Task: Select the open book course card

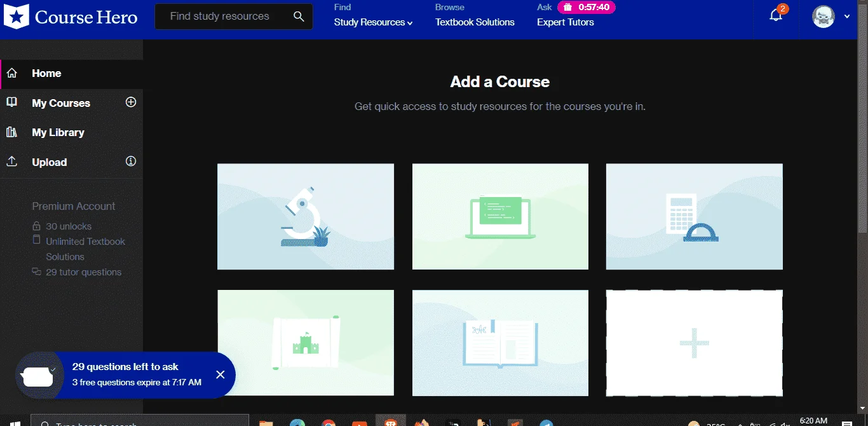Action: click(x=500, y=343)
